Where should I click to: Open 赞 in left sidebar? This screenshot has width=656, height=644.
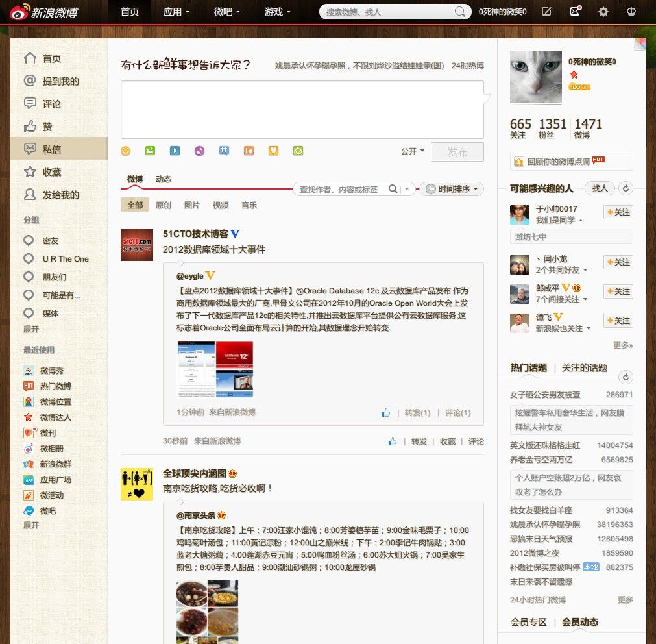(59, 127)
